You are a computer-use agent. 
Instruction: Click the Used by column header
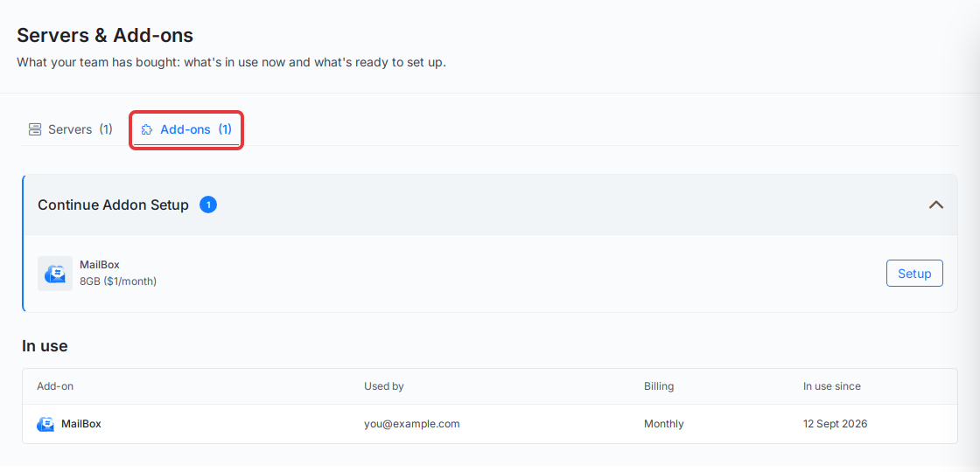384,386
